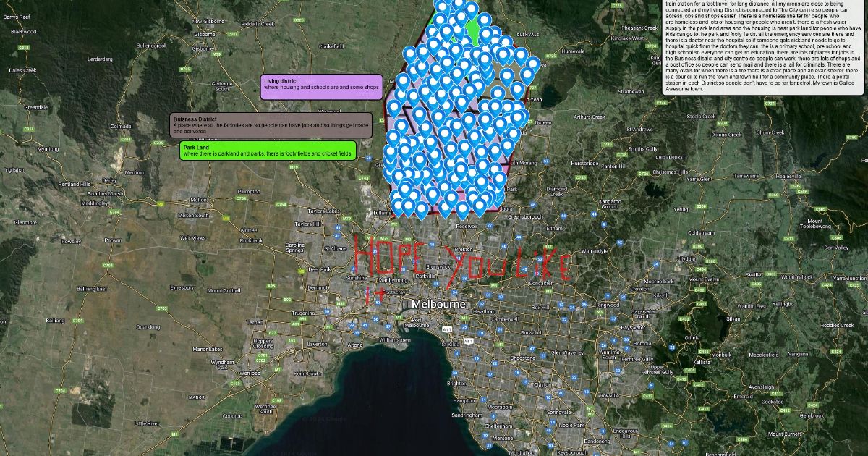Select the Myrniong place label
The image size is (868, 456).
(48, 148)
